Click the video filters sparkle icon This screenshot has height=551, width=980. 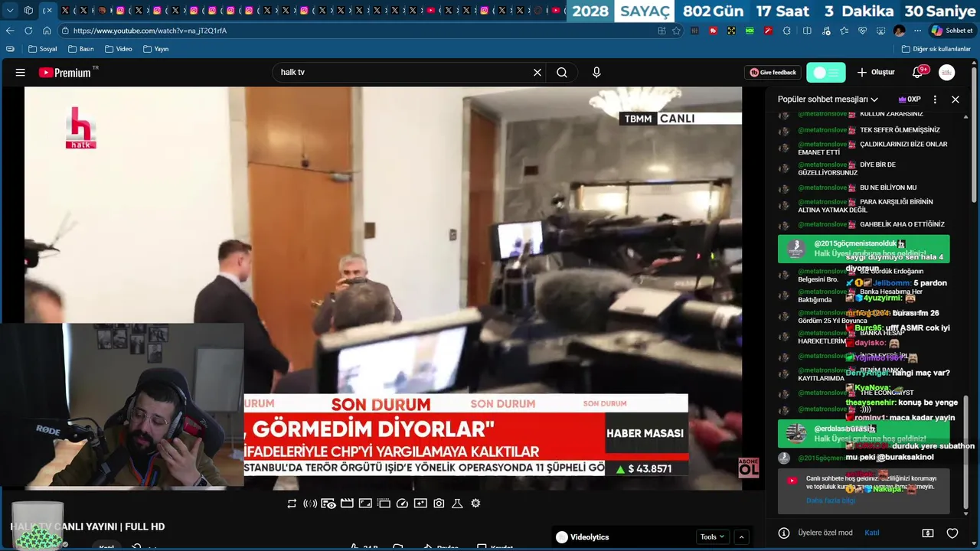pyautogui.click(x=420, y=504)
